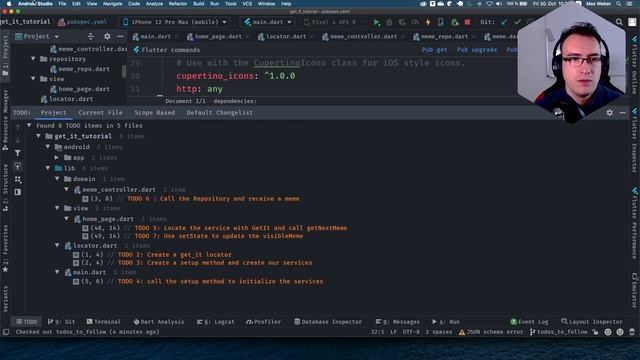640x360 pixels.
Task: Switch to Current File TODO tab
Action: click(100, 113)
